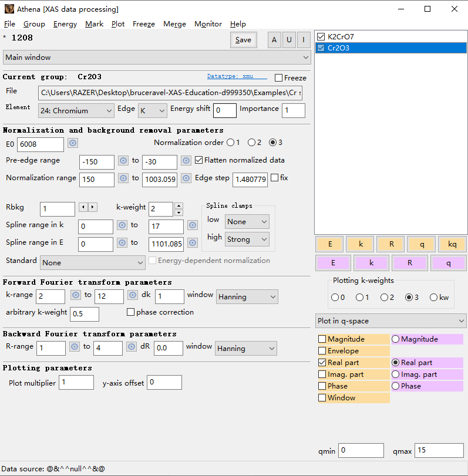Uncheck Flatten normalized data
Screen dimensions: 468x476
click(198, 160)
